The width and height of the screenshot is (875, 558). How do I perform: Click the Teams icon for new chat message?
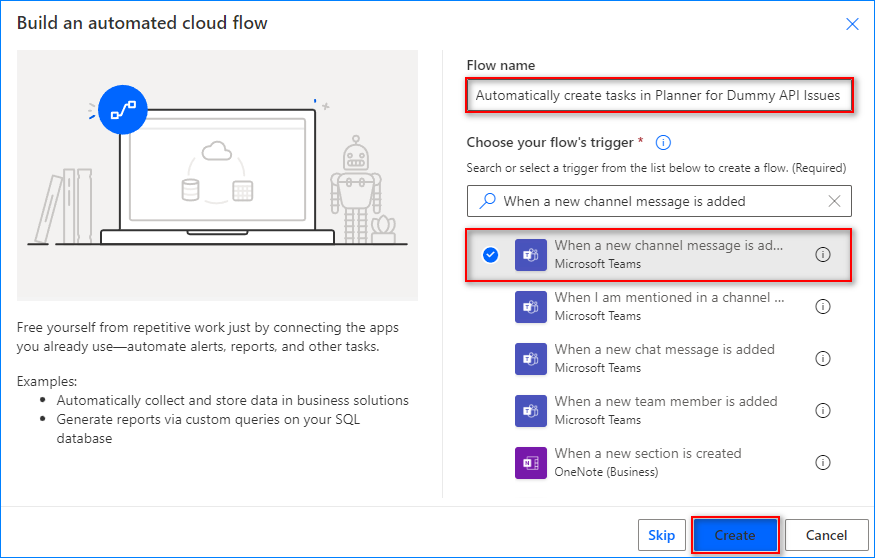tap(531, 359)
